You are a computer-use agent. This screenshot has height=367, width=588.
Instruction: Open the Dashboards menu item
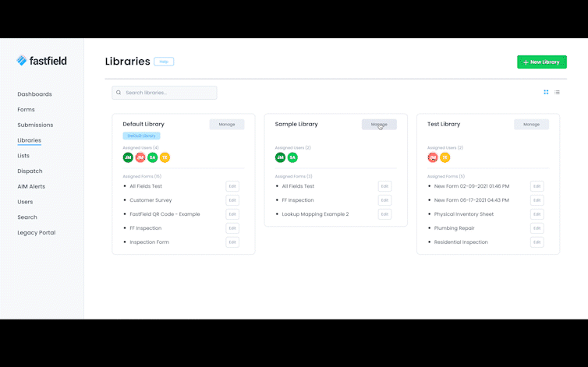point(34,94)
